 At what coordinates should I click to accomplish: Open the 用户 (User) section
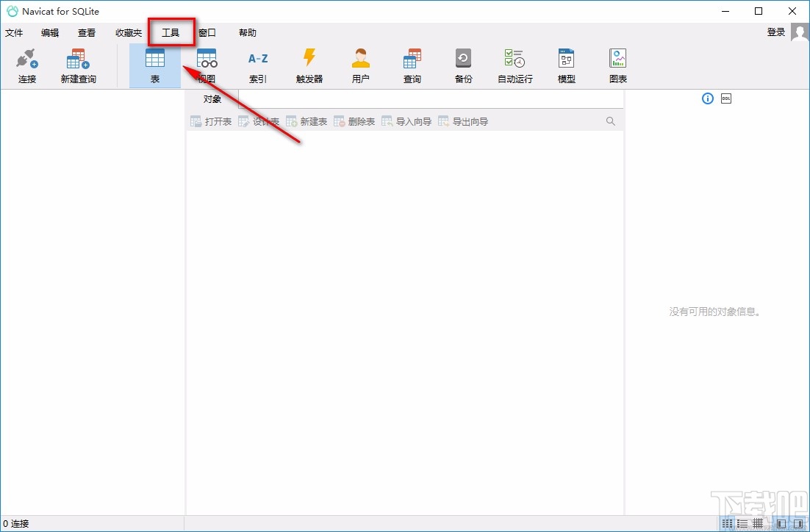[x=361, y=66]
